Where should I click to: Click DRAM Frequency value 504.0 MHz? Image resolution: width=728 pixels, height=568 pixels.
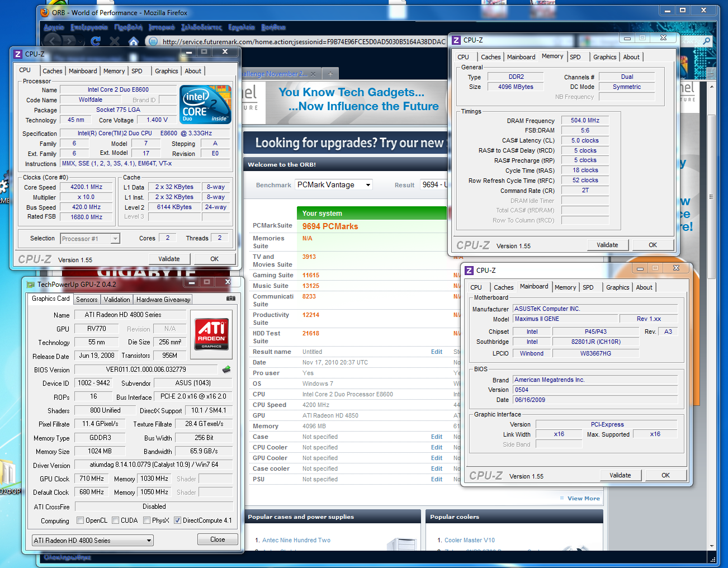(x=585, y=120)
